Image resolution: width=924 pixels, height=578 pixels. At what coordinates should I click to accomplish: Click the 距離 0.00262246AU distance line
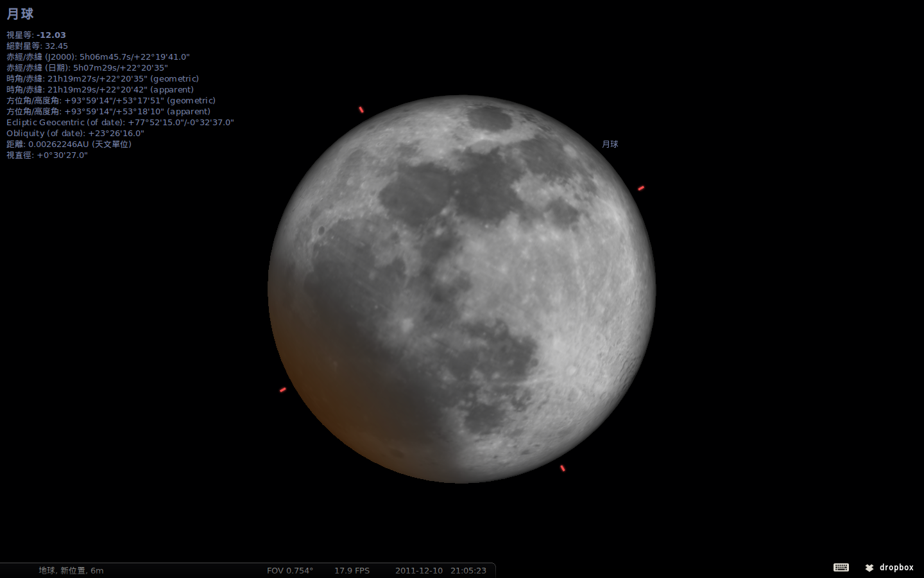coord(69,144)
